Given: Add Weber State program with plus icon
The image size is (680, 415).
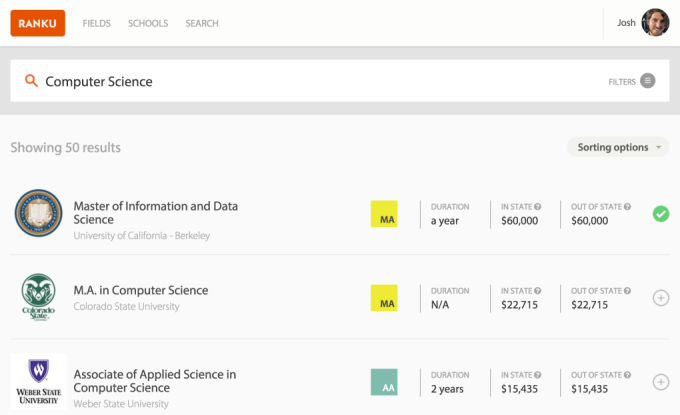Looking at the screenshot, I should [x=660, y=382].
